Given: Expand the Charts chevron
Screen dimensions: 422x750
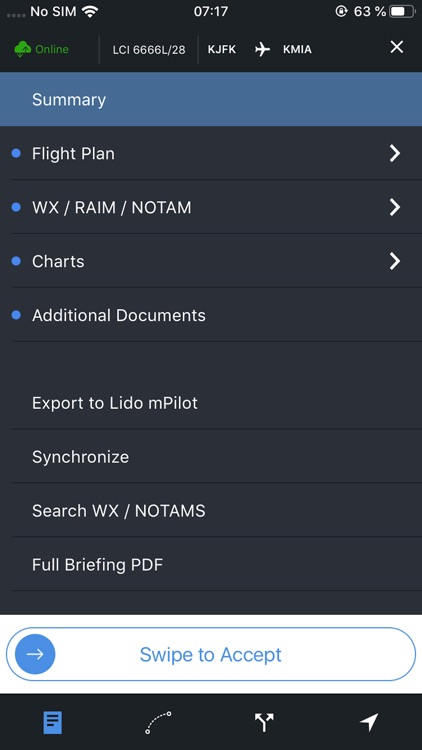Looking at the screenshot, I should [x=394, y=261].
